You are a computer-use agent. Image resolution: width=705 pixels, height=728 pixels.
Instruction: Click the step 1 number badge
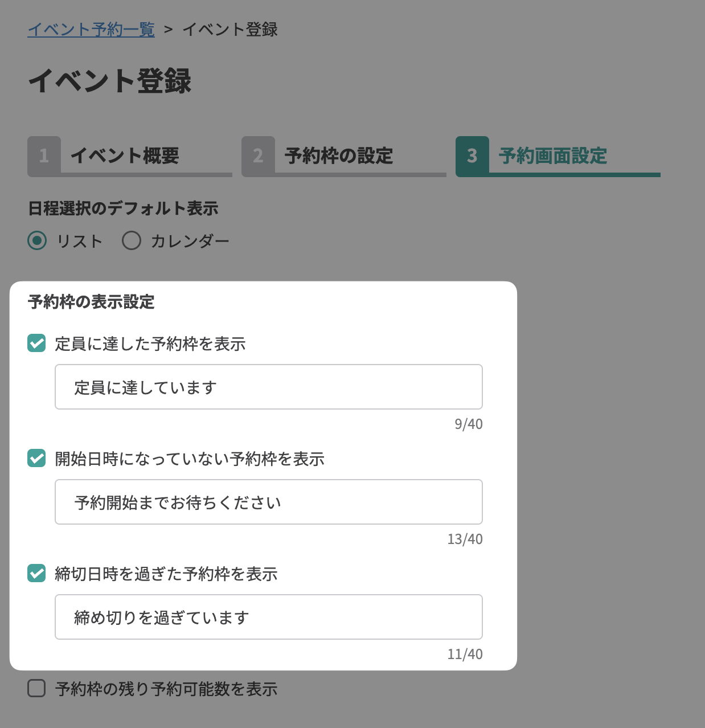[x=44, y=156]
